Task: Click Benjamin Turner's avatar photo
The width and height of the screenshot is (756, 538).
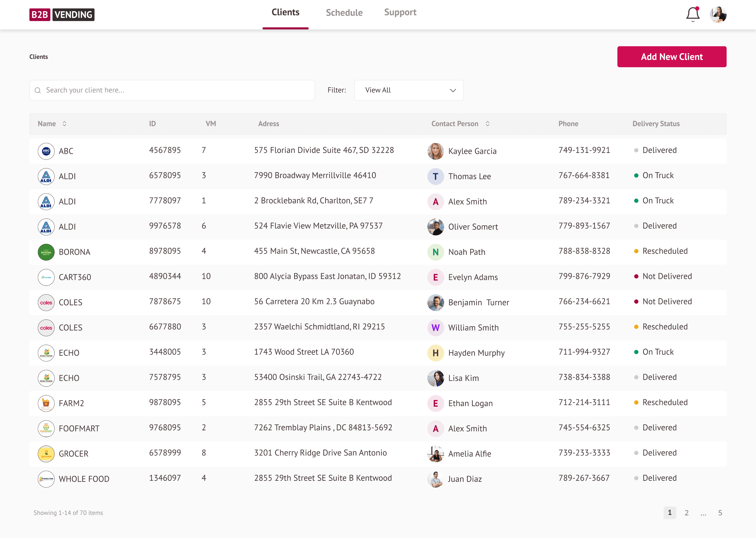Action: click(436, 303)
